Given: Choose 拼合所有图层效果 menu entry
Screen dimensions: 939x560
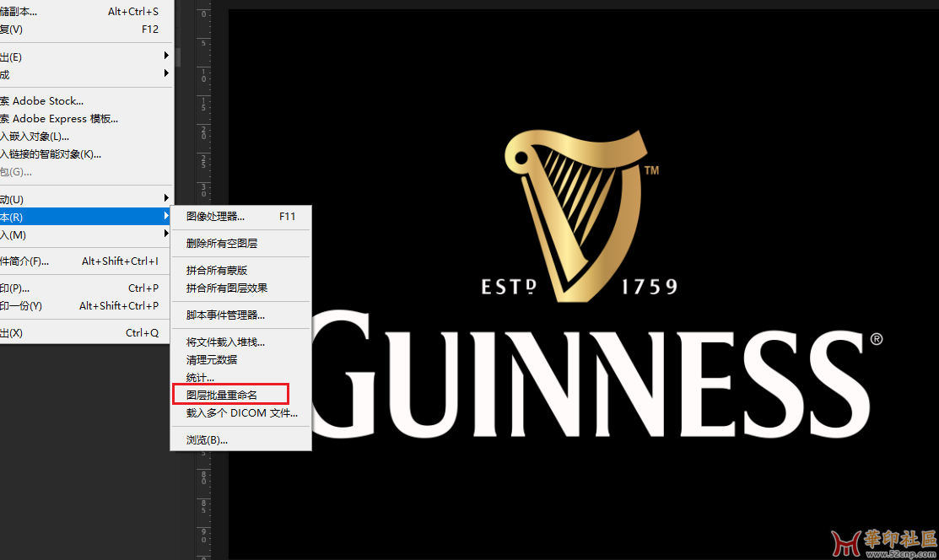Looking at the screenshot, I should pyautogui.click(x=240, y=288).
